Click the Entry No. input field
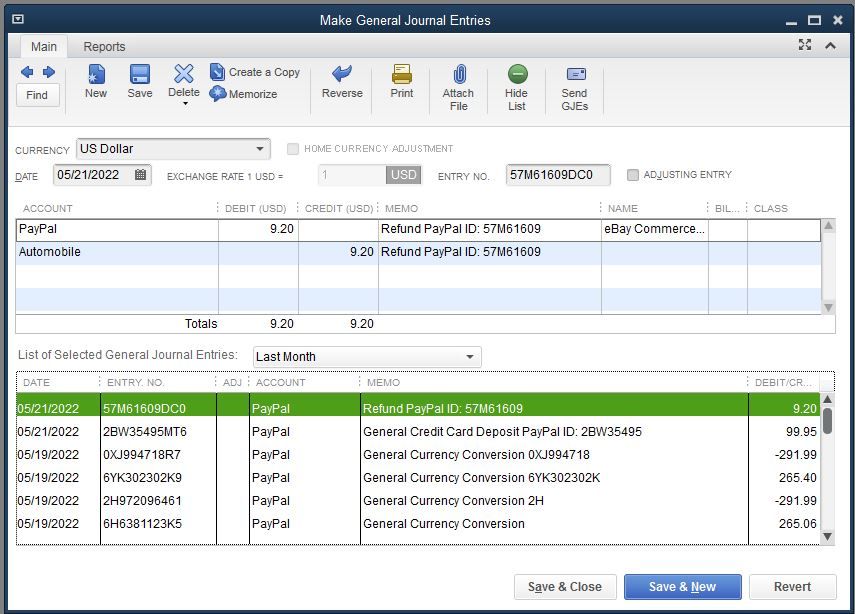855x614 pixels. pos(560,175)
